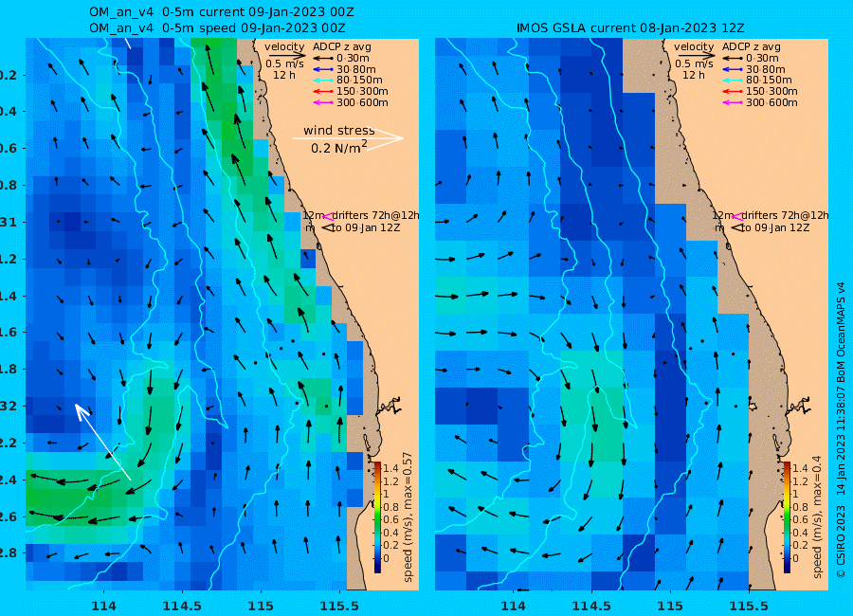853x616 pixels.
Task: Click 'to 09 Jan 12Z' in right panel
Action: [775, 227]
